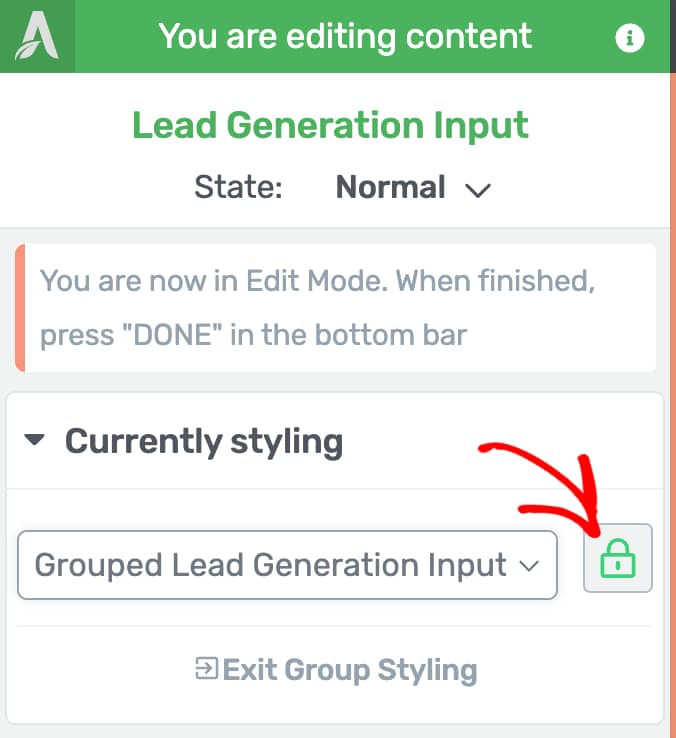
Task: Click the orange vertical border at the right side
Action: tap(673, 405)
